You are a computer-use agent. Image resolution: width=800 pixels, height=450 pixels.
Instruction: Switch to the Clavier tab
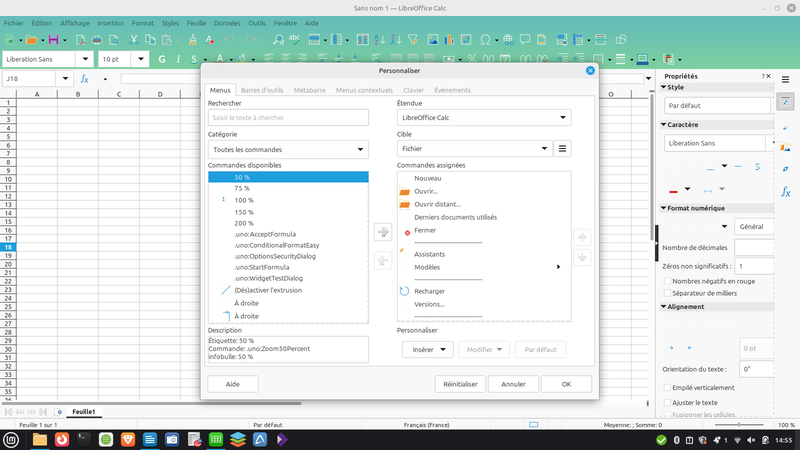coord(413,90)
